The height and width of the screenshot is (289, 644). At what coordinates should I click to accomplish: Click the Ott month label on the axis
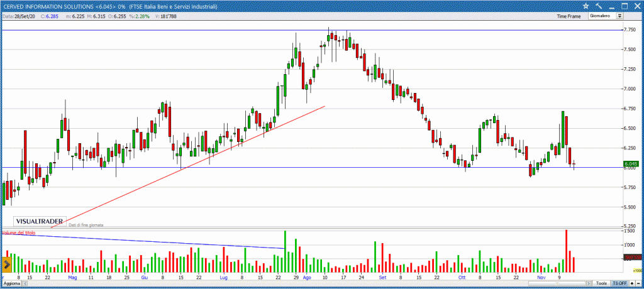click(x=462, y=277)
